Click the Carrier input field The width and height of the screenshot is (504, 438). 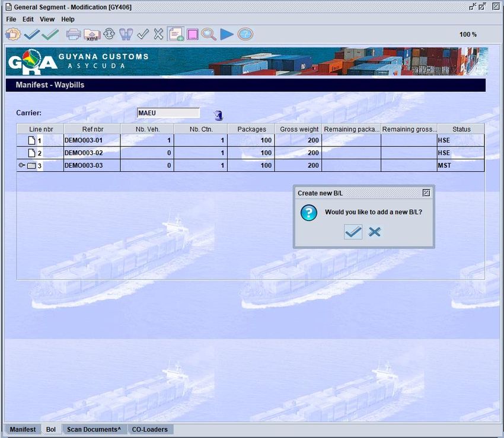coord(168,113)
